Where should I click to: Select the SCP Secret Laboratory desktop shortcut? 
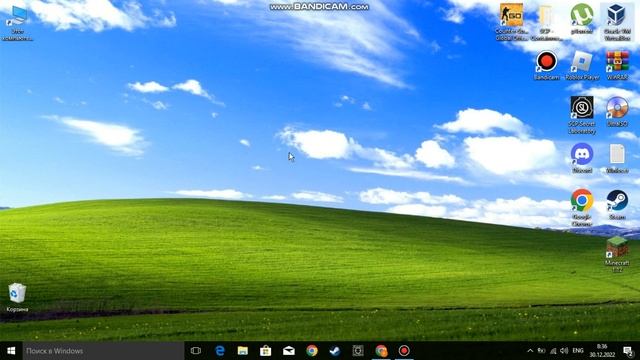582,115
